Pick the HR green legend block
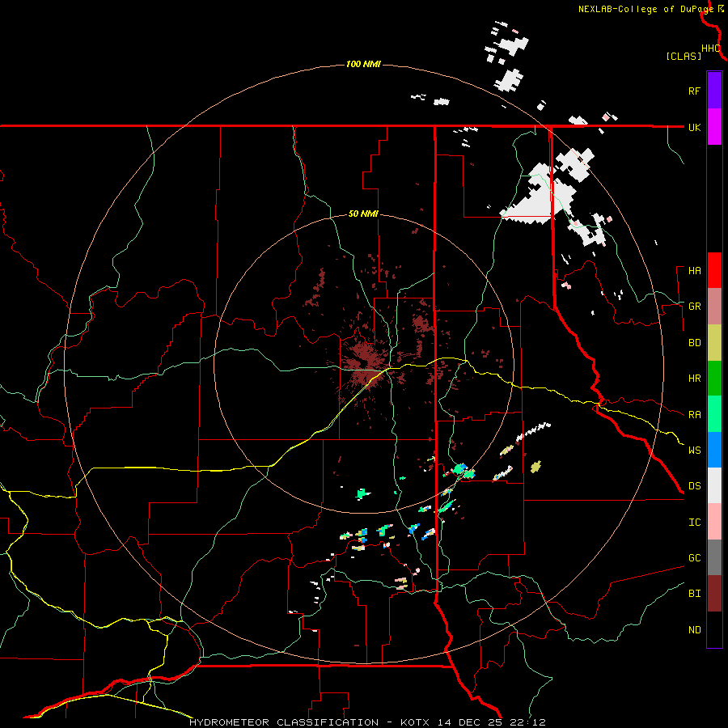Image resolution: width=728 pixels, height=728 pixels. [x=714, y=379]
